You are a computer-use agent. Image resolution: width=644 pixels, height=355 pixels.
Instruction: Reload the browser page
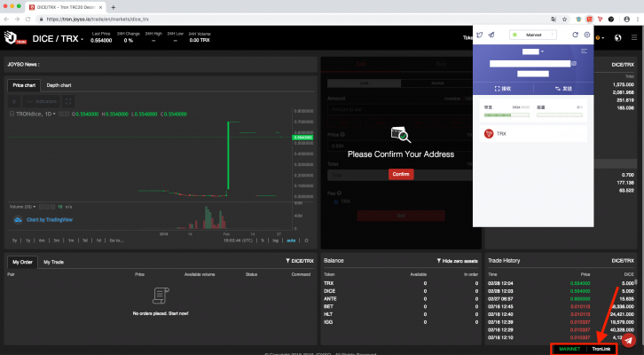[27, 19]
